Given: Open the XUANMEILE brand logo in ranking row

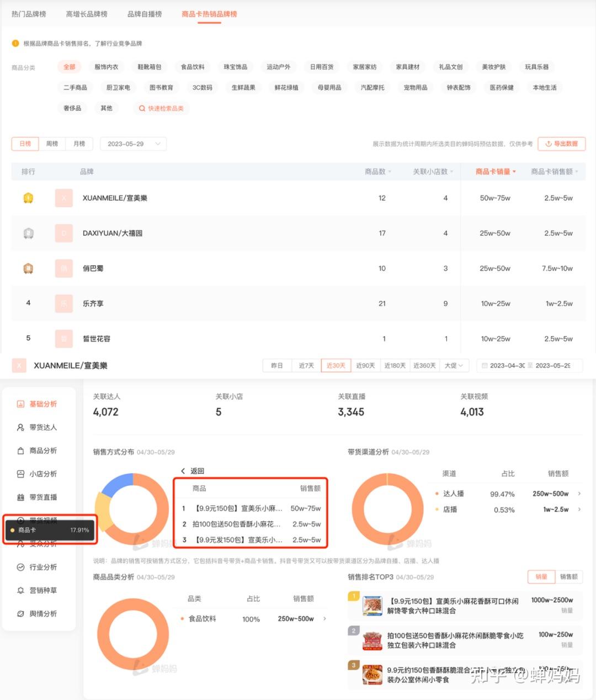Looking at the screenshot, I should (x=64, y=198).
